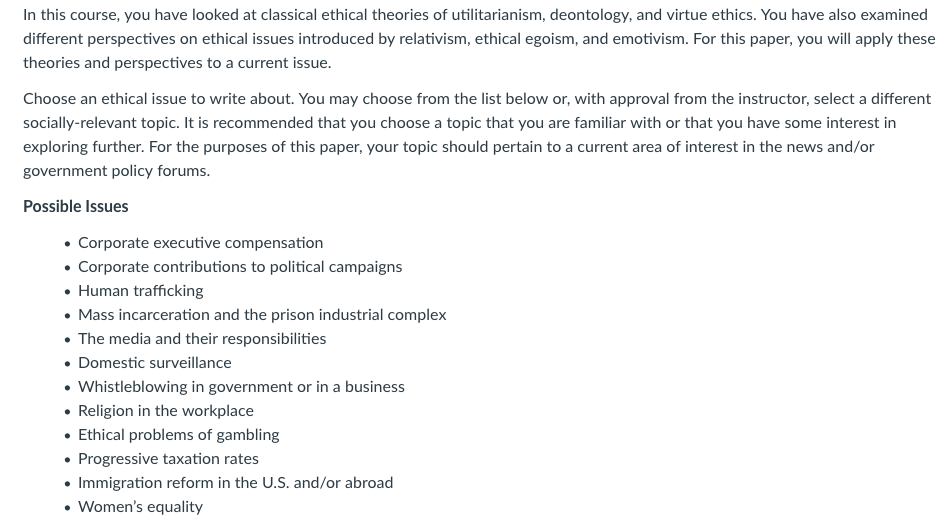Click the 'Possible Issues' heading
This screenshot has width=949, height=529.
click(x=76, y=207)
